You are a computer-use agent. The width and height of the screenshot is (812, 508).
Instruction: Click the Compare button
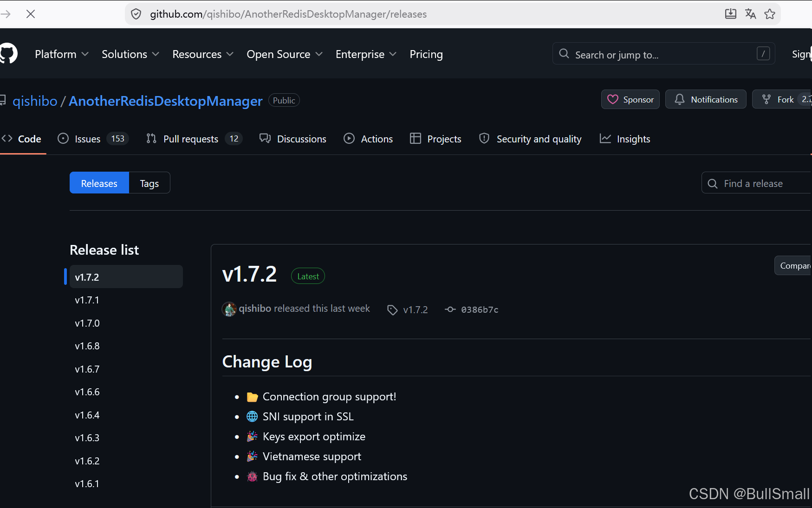[793, 265]
